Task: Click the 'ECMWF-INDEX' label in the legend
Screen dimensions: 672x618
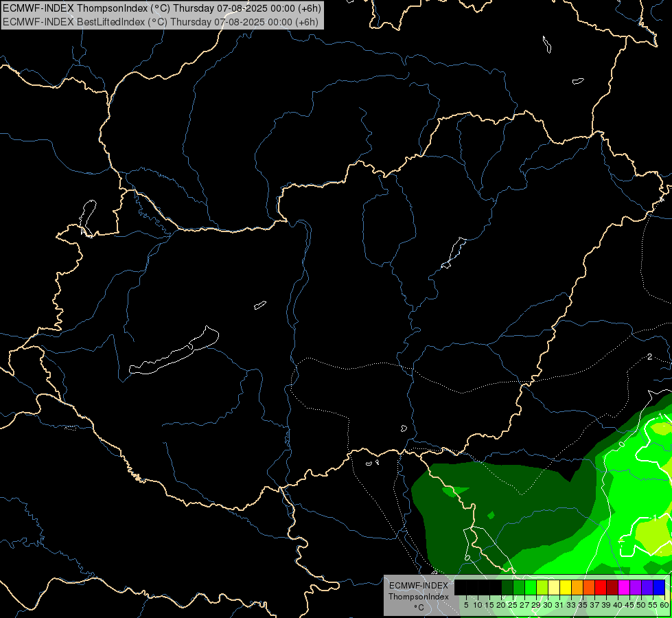Action: tap(418, 586)
